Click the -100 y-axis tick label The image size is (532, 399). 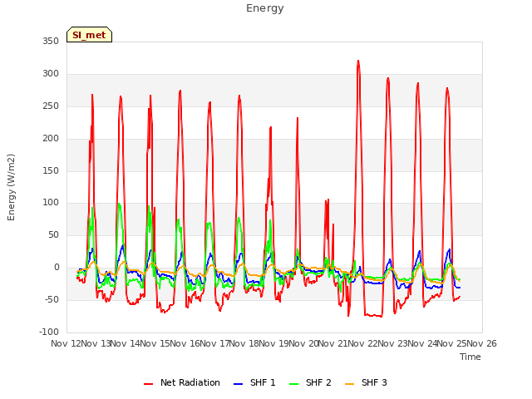coord(49,332)
